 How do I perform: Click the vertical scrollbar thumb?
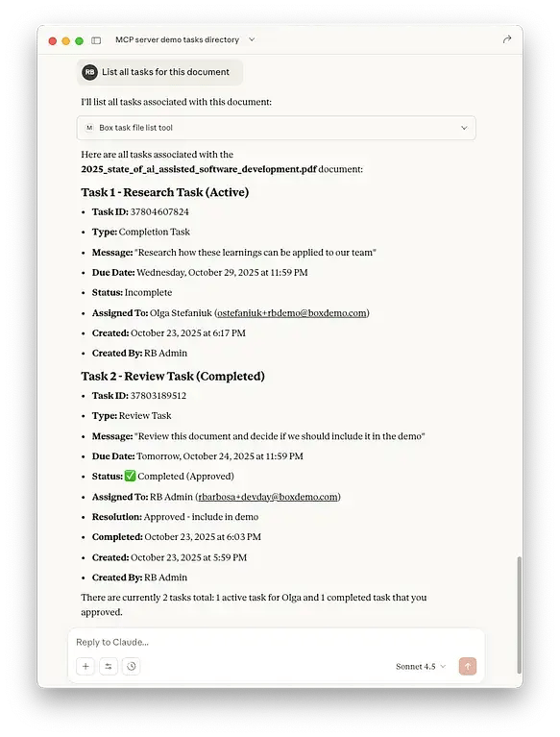519,615
